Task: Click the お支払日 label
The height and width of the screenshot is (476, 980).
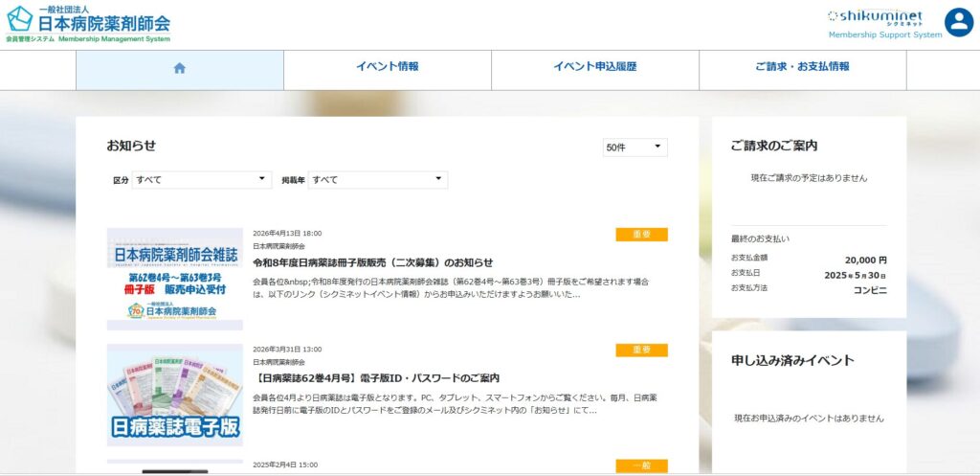Action: (745, 273)
